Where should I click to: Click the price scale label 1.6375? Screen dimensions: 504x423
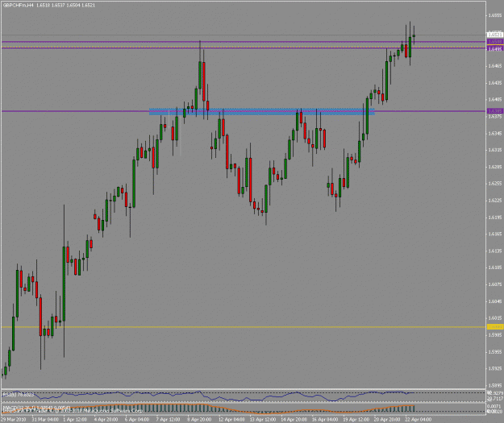[x=495, y=117]
